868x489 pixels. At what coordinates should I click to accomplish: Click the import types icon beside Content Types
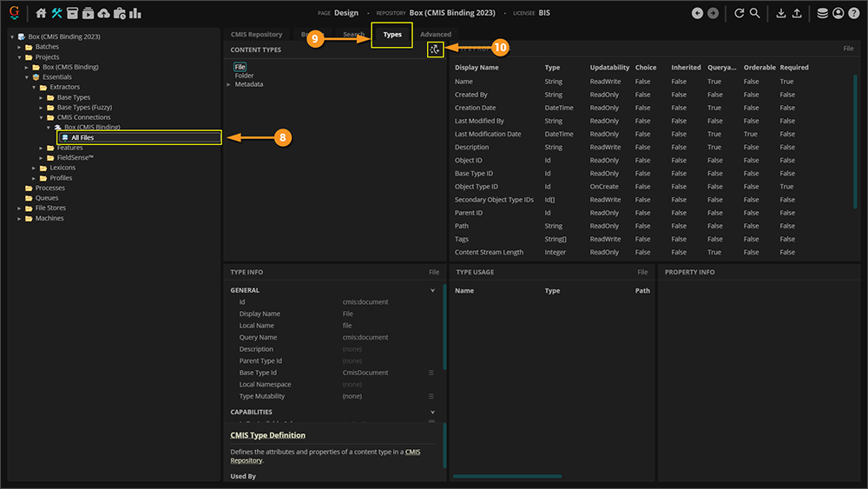(435, 50)
